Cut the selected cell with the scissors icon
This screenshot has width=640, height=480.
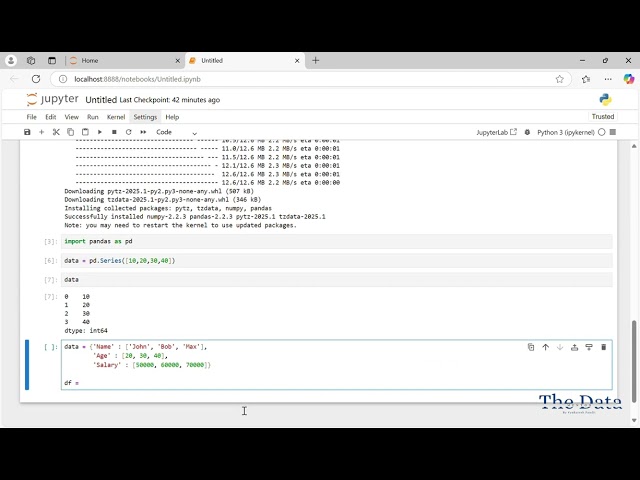click(56, 132)
